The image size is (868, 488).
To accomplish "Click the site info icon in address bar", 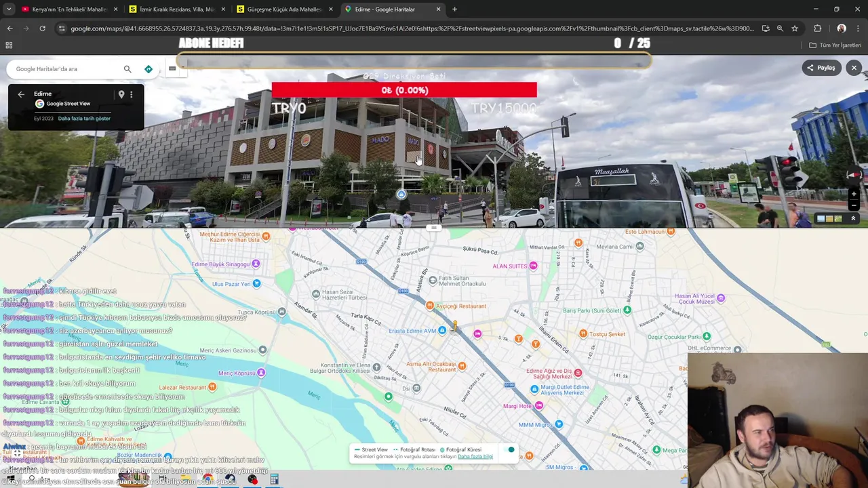I will [x=62, y=28].
